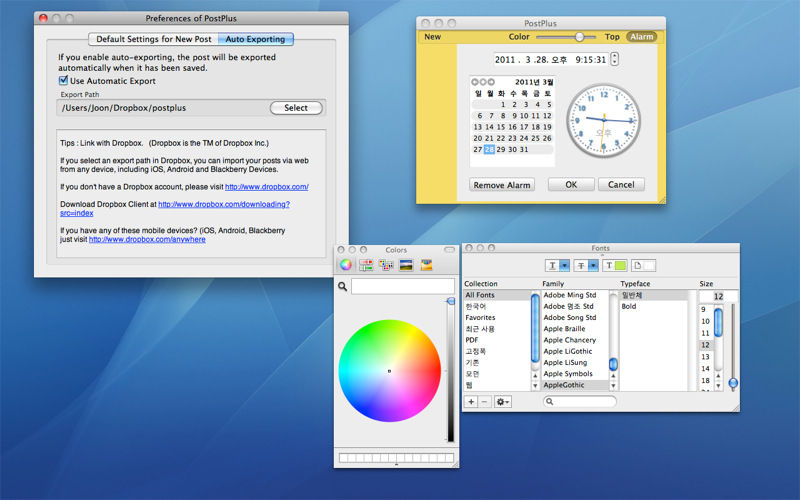Select day 29 in the alarm calendar

click(x=501, y=149)
